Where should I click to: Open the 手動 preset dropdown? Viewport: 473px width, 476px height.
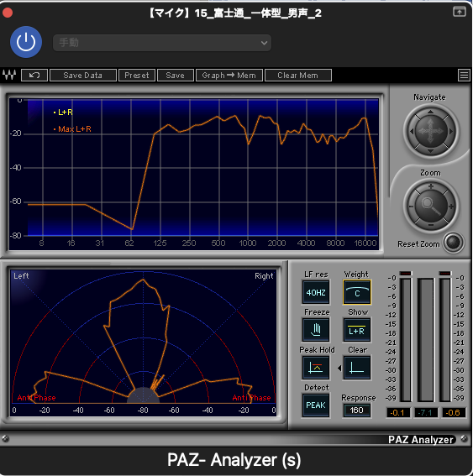pyautogui.click(x=162, y=43)
